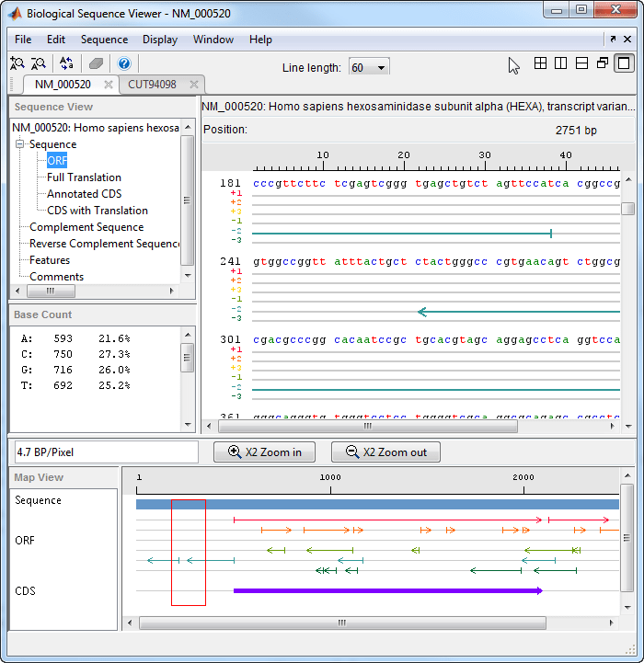This screenshot has height=663, width=644.
Task: Click the base count row for T
Action: [75, 385]
